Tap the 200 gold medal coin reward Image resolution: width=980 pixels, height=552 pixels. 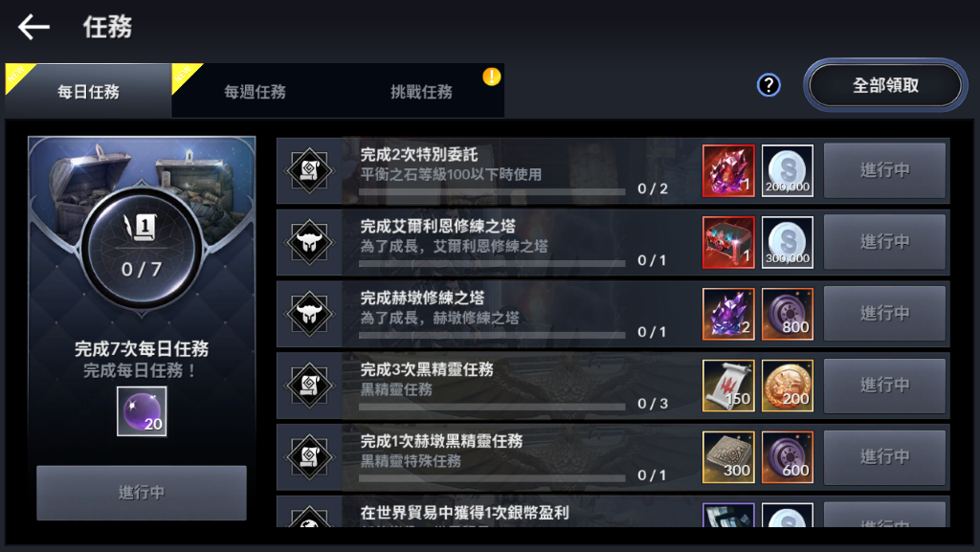coord(788,386)
